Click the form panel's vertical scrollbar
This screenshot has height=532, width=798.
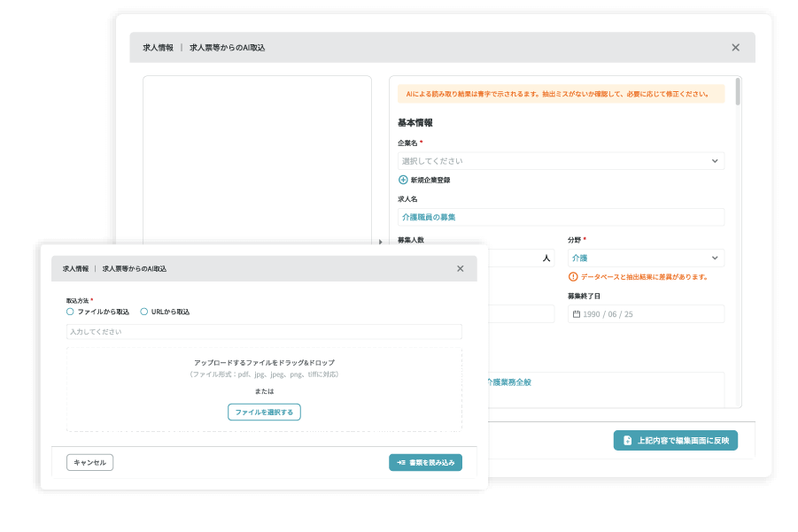tap(738, 93)
